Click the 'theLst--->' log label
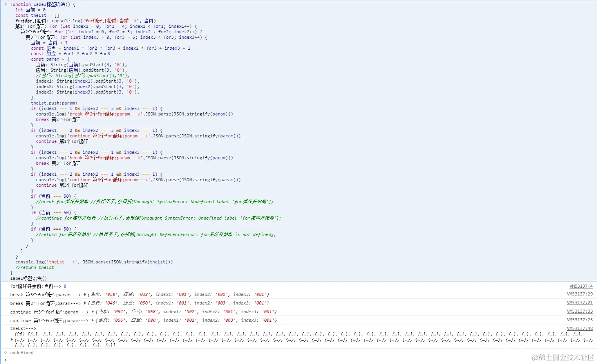Image resolution: width=597 pixels, height=364 pixels. pos(23,328)
